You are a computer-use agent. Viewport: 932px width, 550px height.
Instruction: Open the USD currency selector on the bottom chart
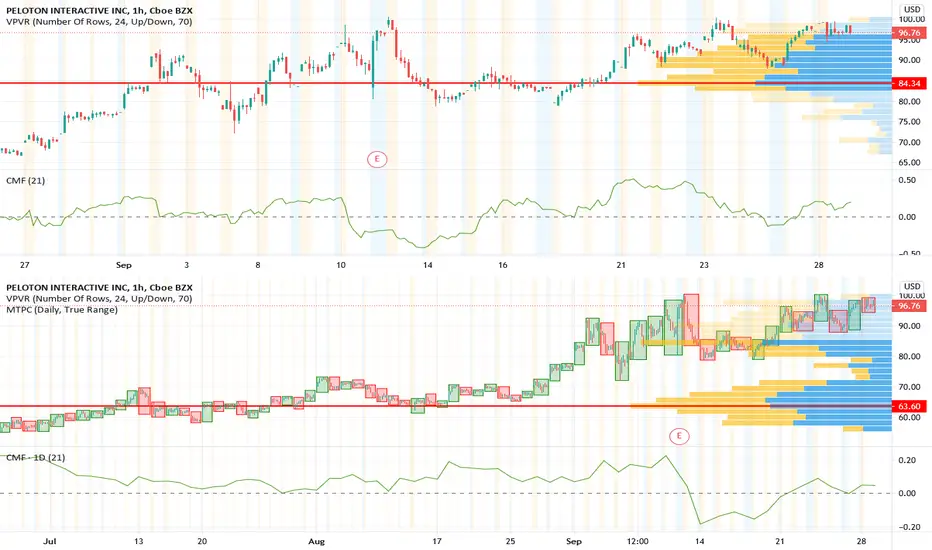click(912, 287)
